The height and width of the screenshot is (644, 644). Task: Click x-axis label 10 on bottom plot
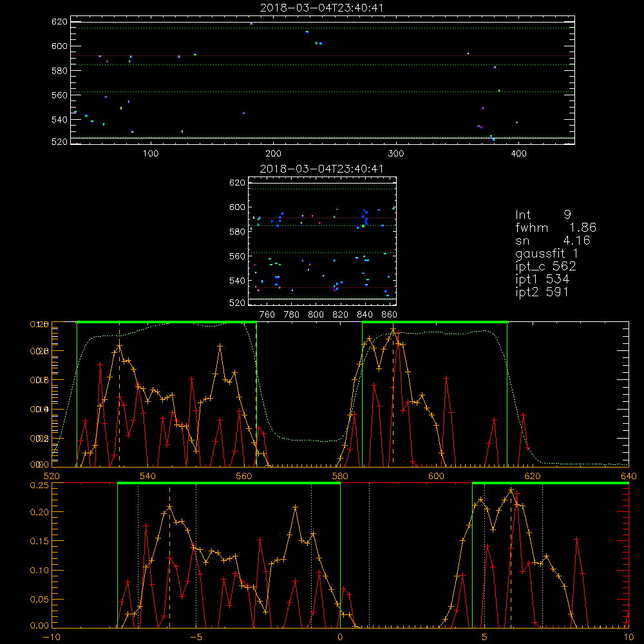point(629,638)
